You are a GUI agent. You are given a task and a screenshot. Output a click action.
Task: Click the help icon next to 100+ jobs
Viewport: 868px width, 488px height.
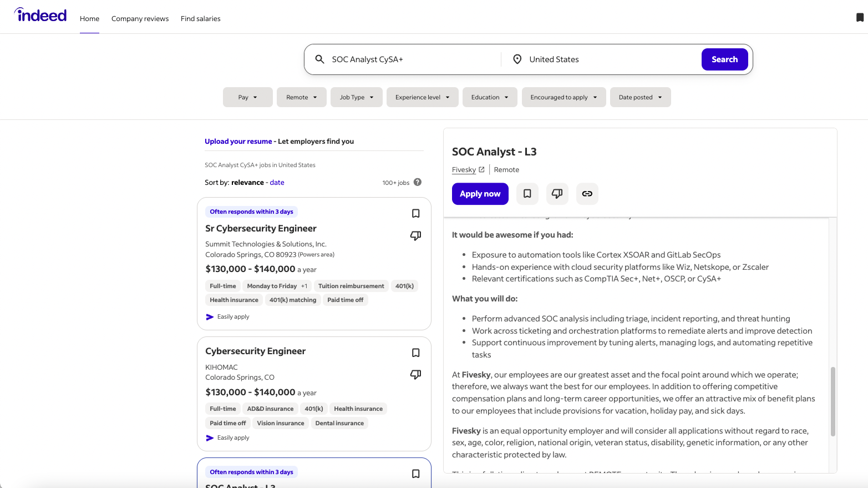[418, 182]
